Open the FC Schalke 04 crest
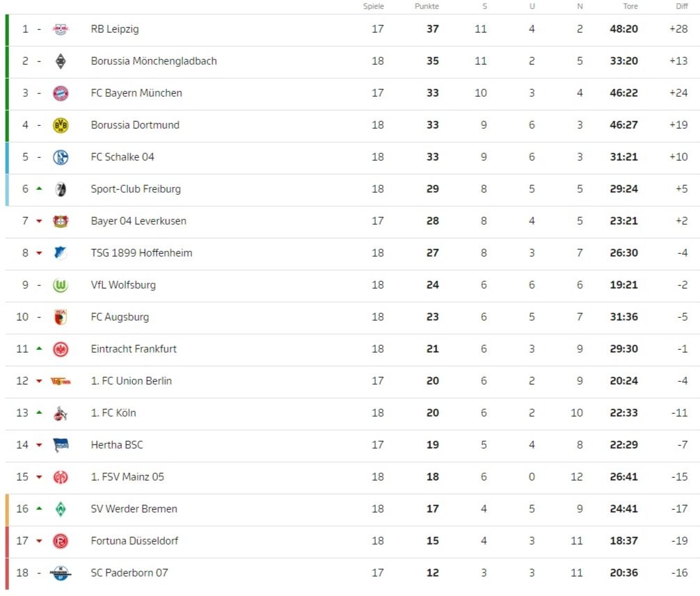The image size is (700, 596). point(61,157)
